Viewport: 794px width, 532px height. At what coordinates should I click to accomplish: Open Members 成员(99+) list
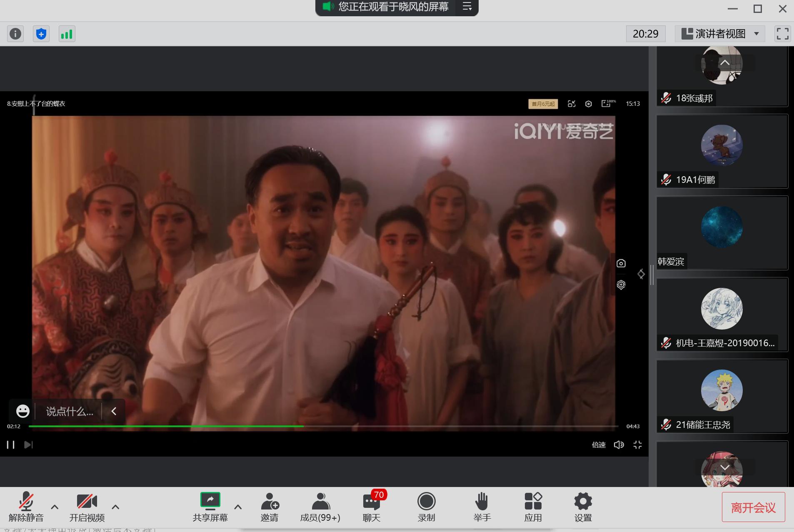click(x=320, y=507)
